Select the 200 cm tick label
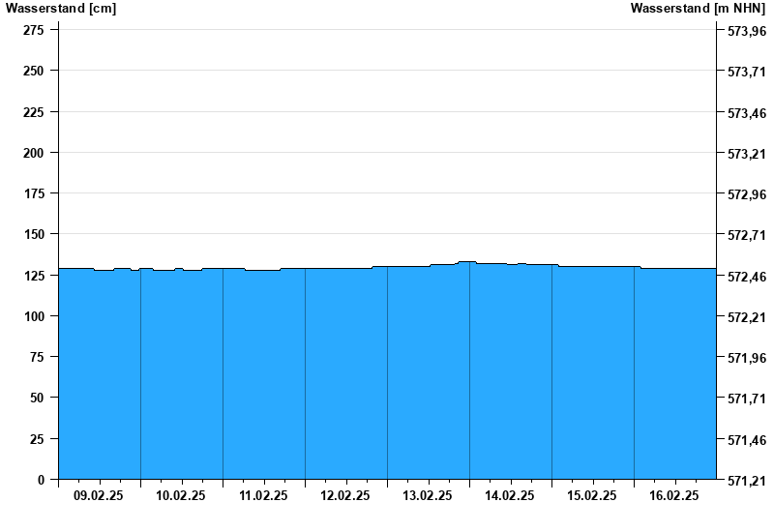 coord(33,153)
